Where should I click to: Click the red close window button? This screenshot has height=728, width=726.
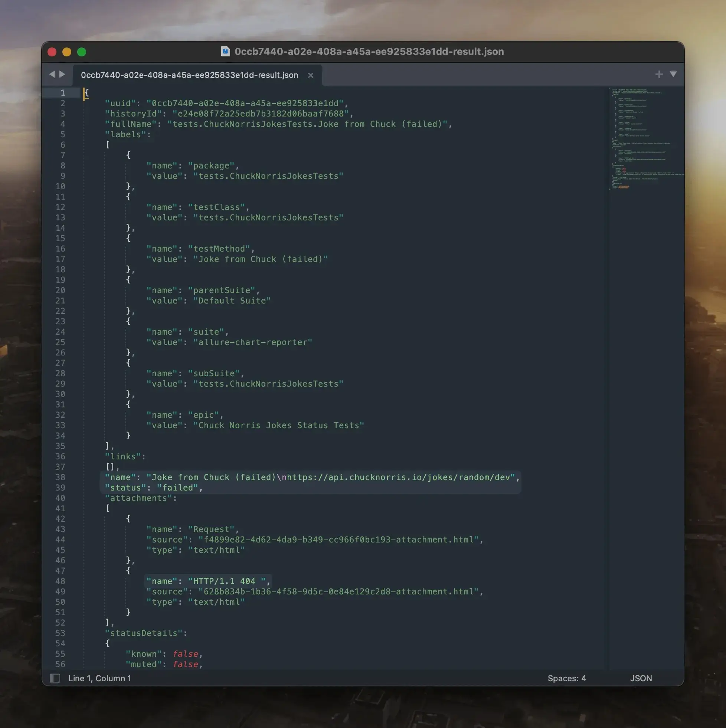(52, 52)
